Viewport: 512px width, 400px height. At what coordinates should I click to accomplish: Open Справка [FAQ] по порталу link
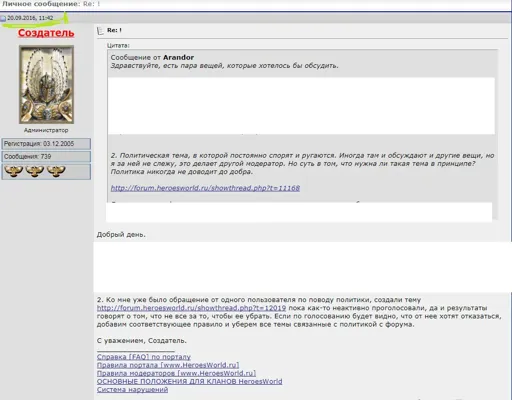tap(144, 357)
